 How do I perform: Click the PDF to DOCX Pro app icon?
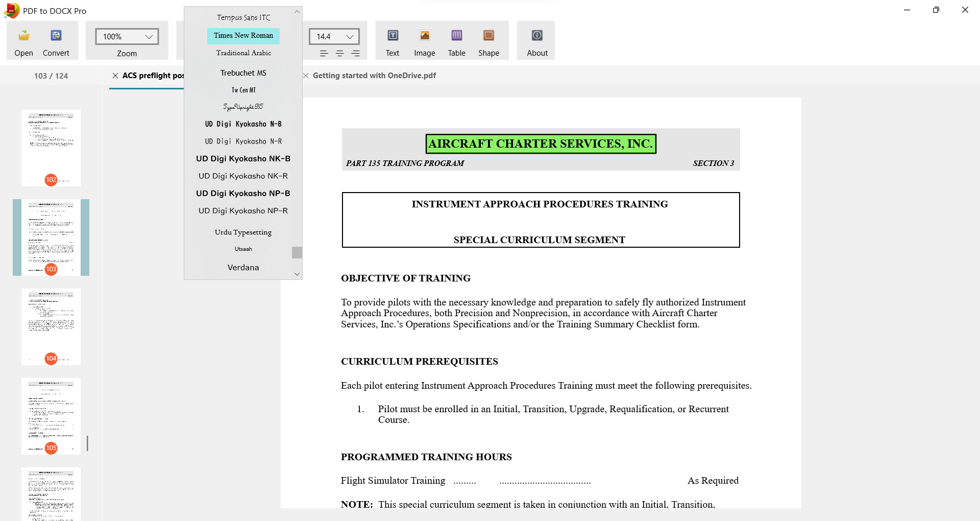[10, 10]
